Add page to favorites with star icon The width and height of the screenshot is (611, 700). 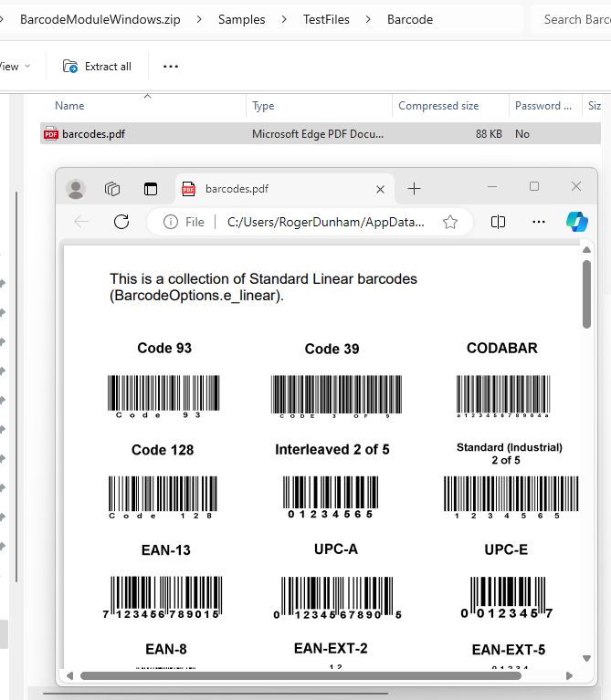(449, 222)
